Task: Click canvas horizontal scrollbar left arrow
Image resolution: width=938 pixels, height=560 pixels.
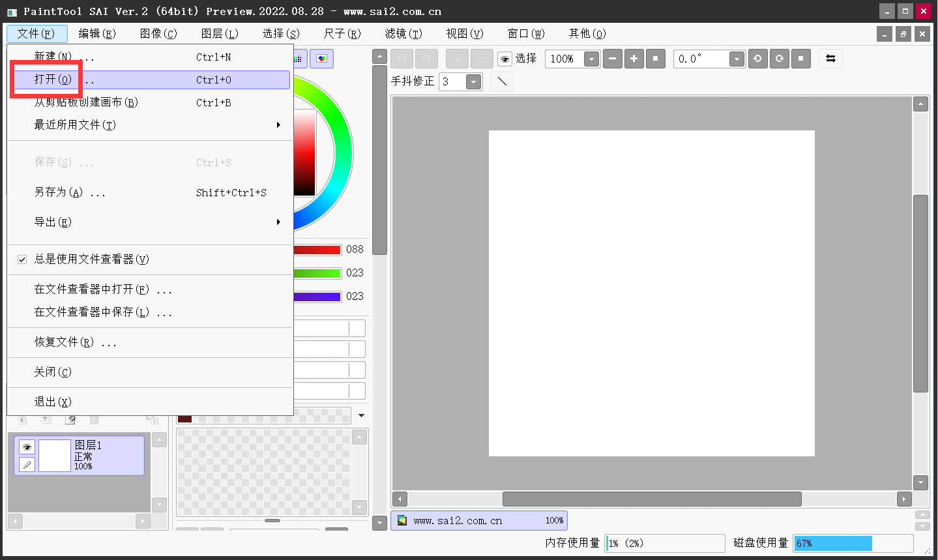Action: (400, 499)
